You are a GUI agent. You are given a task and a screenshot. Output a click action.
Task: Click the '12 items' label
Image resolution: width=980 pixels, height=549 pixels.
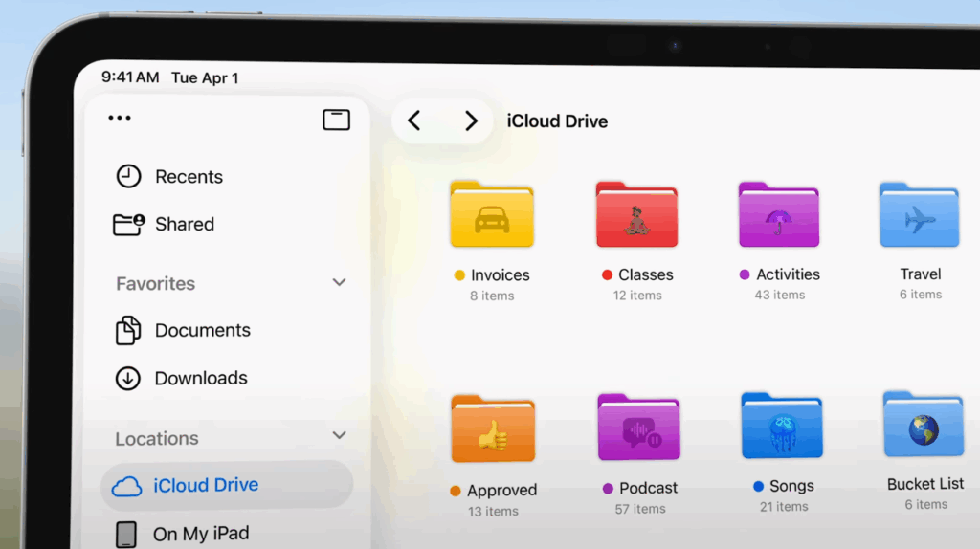click(x=636, y=296)
